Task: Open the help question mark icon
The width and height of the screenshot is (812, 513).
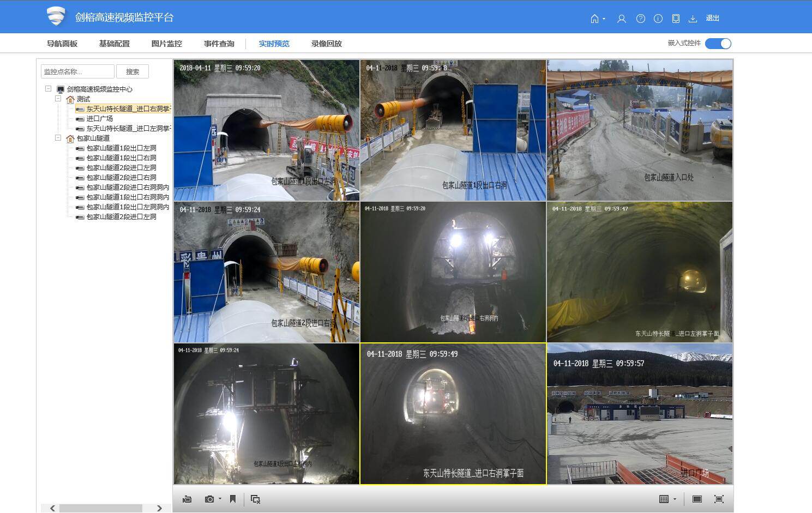Action: click(x=640, y=19)
